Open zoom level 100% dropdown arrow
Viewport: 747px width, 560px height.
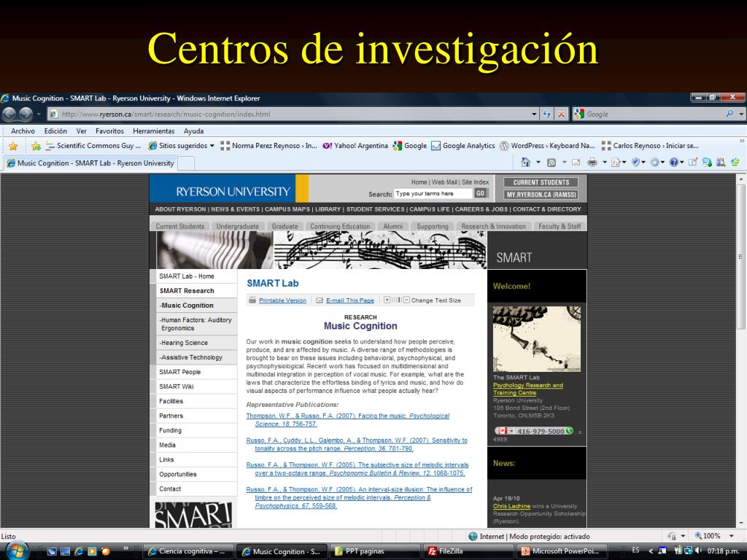[x=731, y=536]
